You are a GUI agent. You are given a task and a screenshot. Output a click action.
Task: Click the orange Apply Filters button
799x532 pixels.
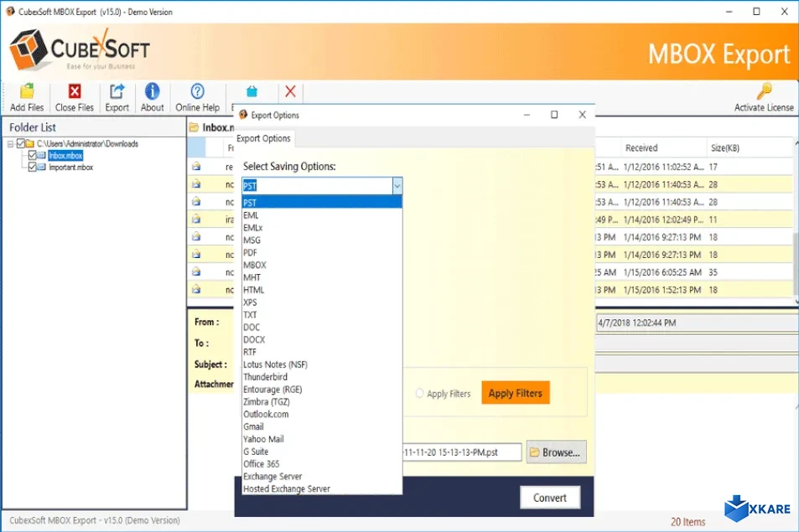(515, 393)
